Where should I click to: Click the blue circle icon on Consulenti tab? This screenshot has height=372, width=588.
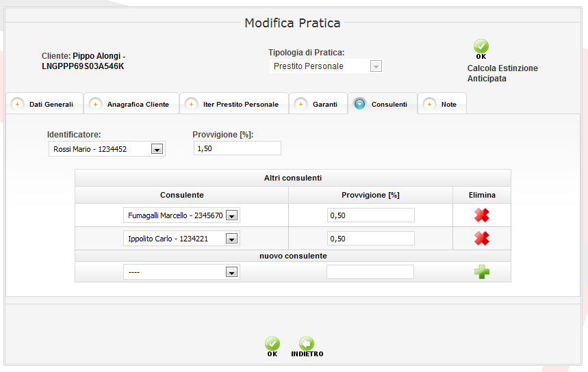(x=359, y=104)
